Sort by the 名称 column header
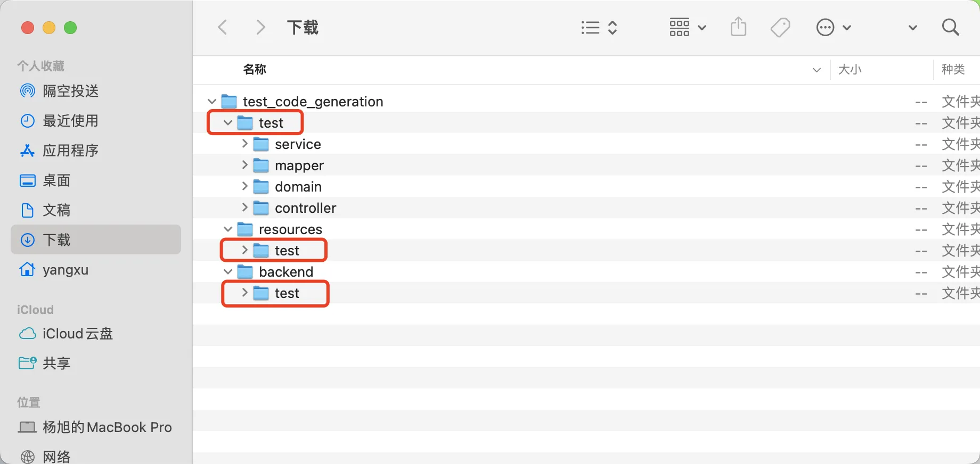This screenshot has width=980, height=464. click(x=255, y=69)
